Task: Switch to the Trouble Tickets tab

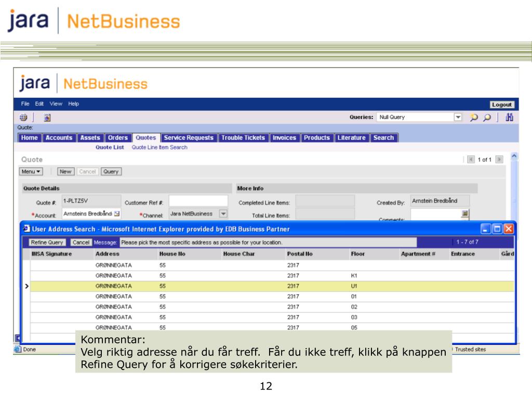Action: pyautogui.click(x=243, y=138)
